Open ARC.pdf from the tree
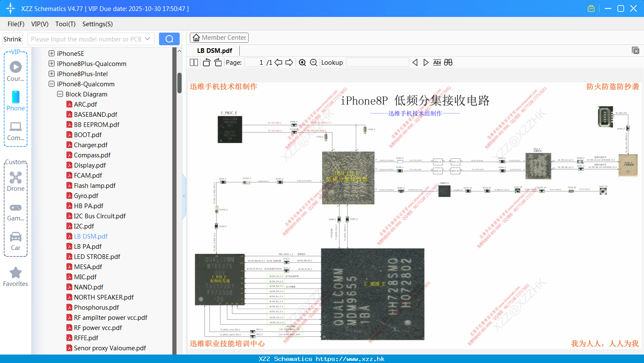This screenshot has height=363, width=644. [85, 104]
